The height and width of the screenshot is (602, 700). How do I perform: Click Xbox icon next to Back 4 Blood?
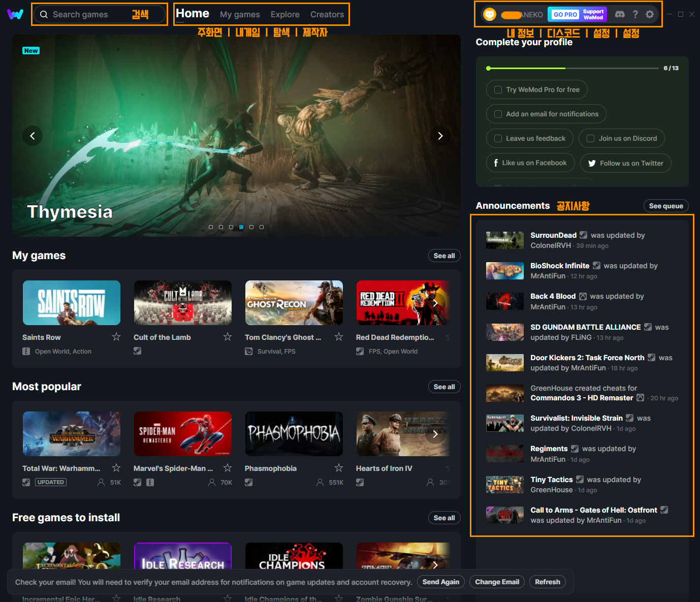[x=583, y=296]
